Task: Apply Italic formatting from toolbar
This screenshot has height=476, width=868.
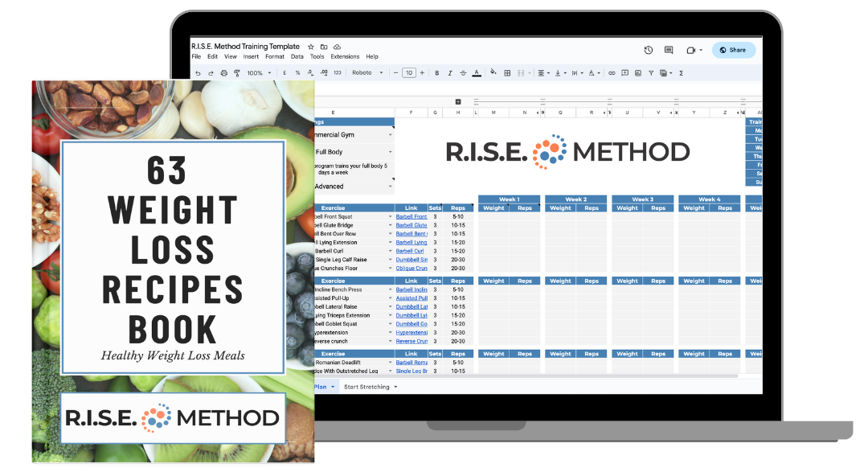Action: [450, 72]
